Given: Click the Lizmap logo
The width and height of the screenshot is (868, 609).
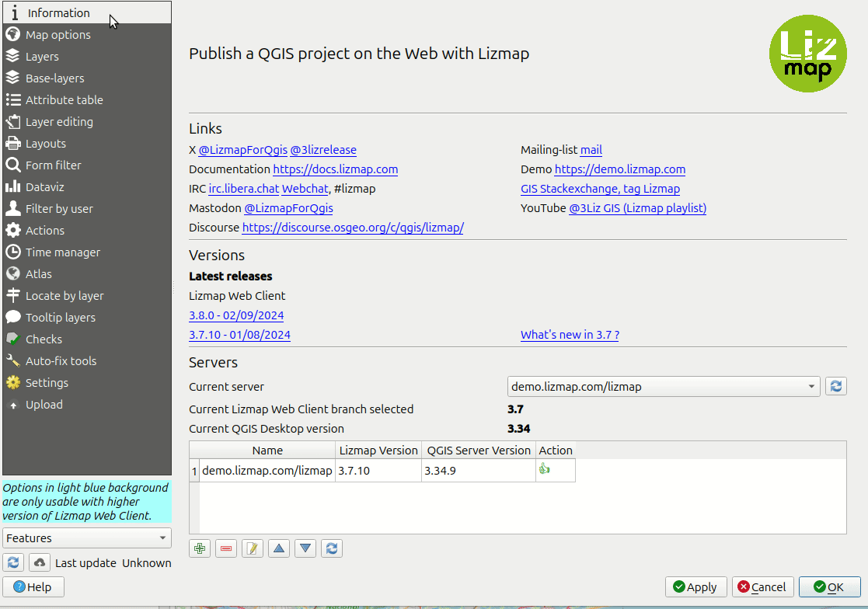Looking at the screenshot, I should [807, 54].
